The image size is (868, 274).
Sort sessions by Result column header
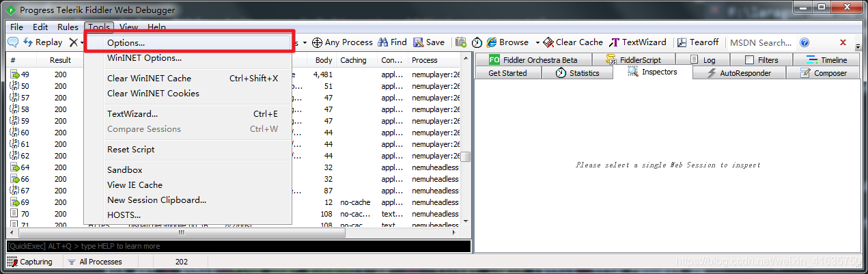coord(60,60)
